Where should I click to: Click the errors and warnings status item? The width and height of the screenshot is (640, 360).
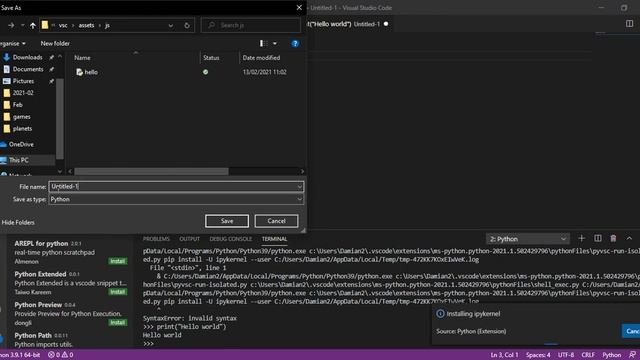coord(61,355)
